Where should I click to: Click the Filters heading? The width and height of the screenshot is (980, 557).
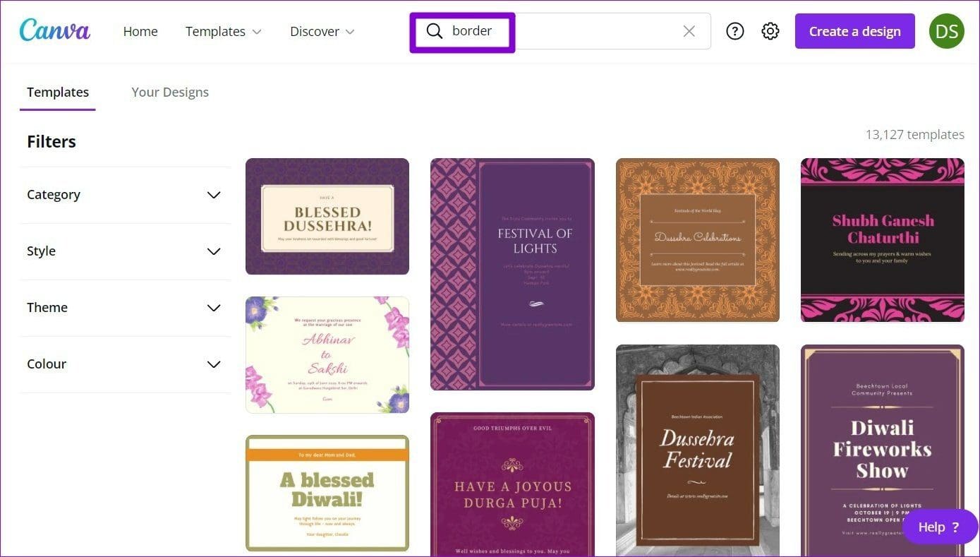52,141
